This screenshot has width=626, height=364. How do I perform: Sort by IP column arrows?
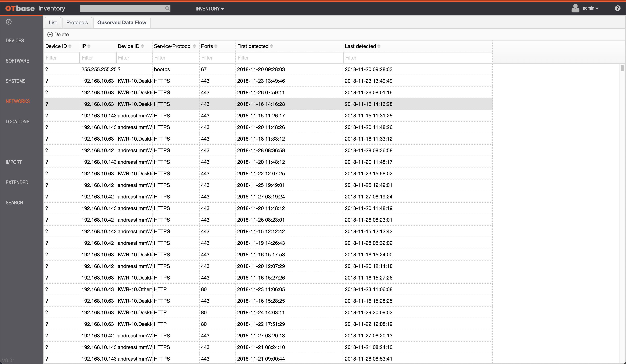point(89,46)
